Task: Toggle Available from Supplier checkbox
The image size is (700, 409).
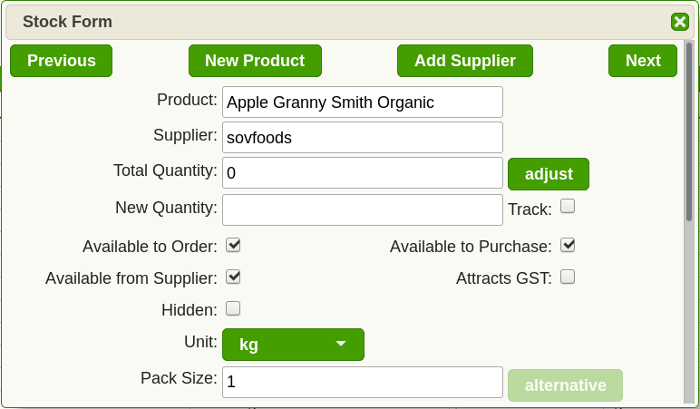Action: pos(233,277)
